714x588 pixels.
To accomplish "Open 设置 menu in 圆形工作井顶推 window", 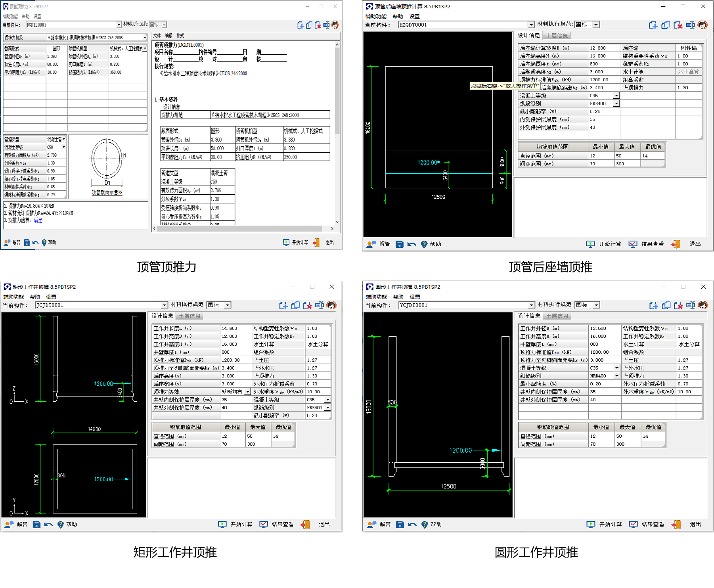I will tap(415, 297).
